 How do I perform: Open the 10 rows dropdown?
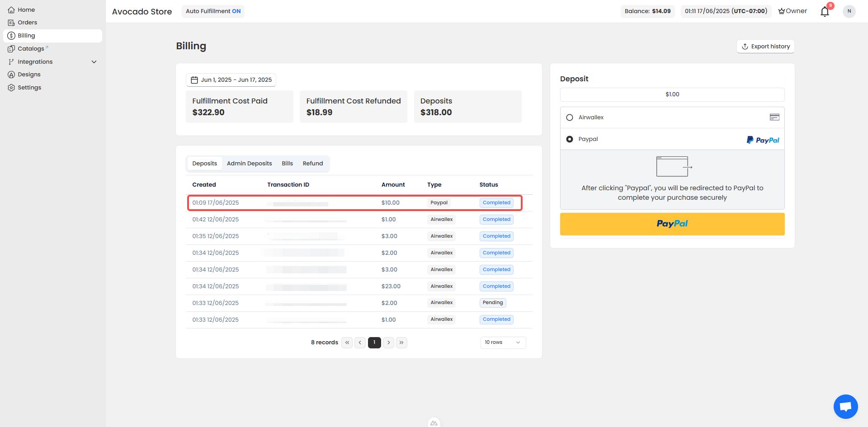pyautogui.click(x=503, y=343)
